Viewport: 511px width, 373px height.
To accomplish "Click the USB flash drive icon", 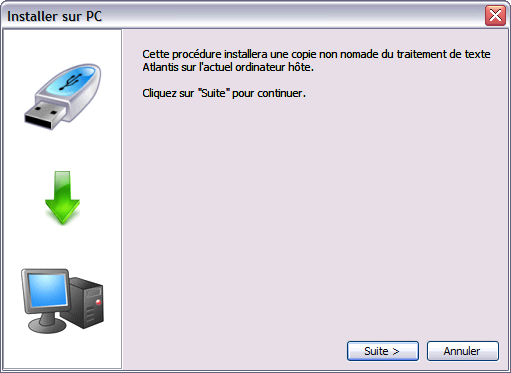I will click(62, 96).
